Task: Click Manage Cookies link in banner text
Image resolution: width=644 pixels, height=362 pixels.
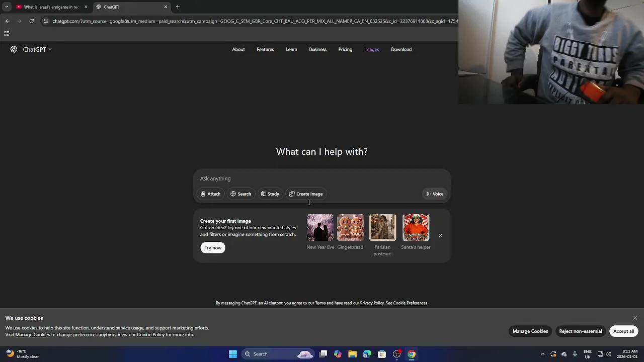Action: tap(33, 335)
